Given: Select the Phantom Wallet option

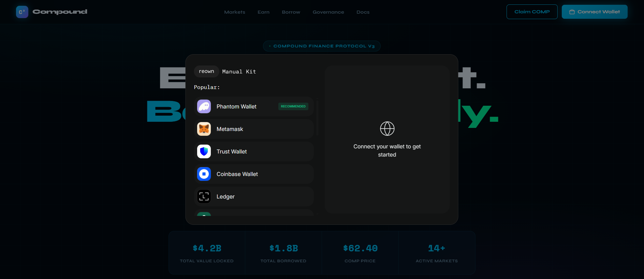Looking at the screenshot, I should (x=254, y=106).
